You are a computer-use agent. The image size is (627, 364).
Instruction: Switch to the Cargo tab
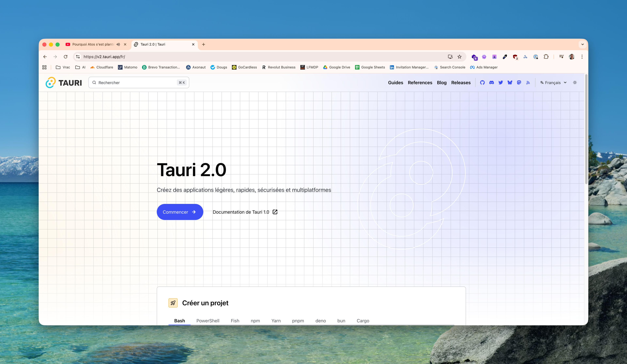(x=363, y=321)
